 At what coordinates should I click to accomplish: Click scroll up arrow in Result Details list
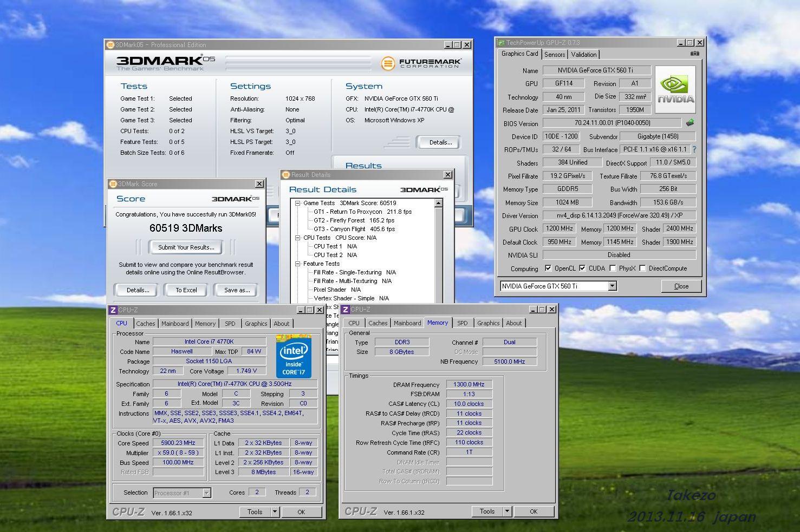[438, 203]
